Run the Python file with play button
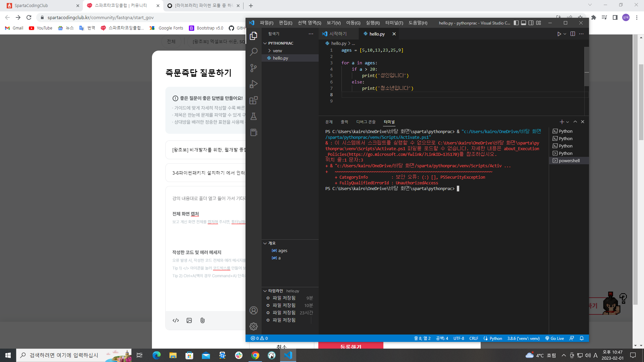644x362 pixels. pyautogui.click(x=559, y=34)
